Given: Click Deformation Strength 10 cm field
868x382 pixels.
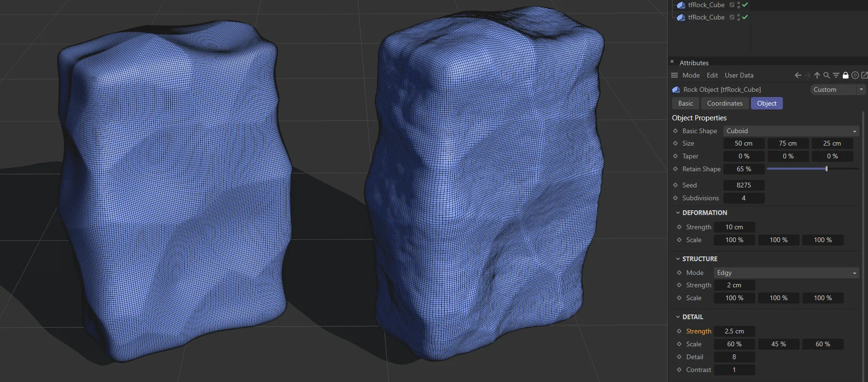Looking at the screenshot, I should coord(734,227).
